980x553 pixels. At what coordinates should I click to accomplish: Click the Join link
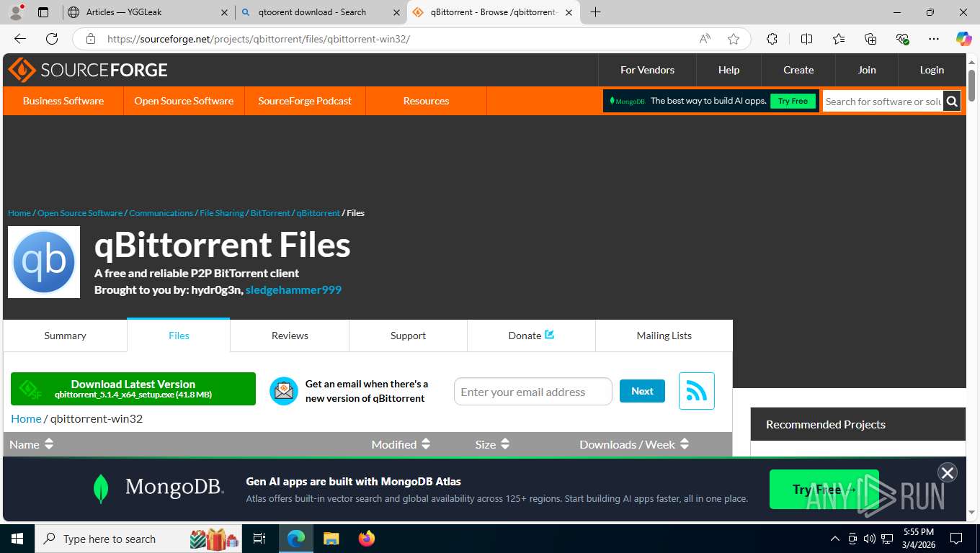867,70
